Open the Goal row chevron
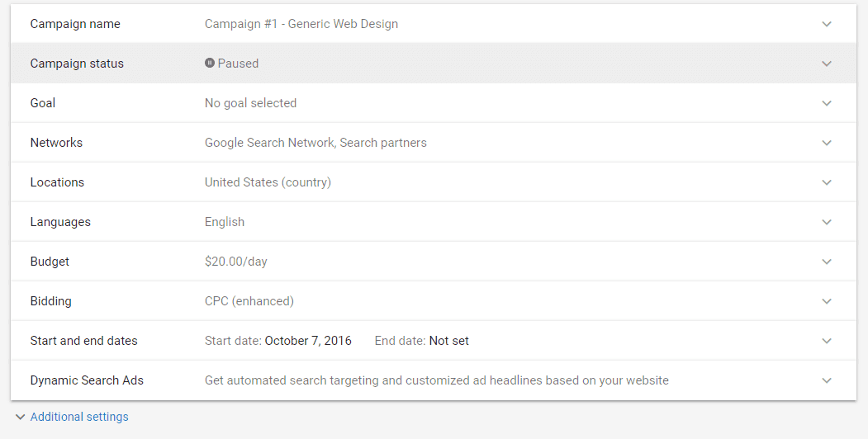 tap(827, 103)
